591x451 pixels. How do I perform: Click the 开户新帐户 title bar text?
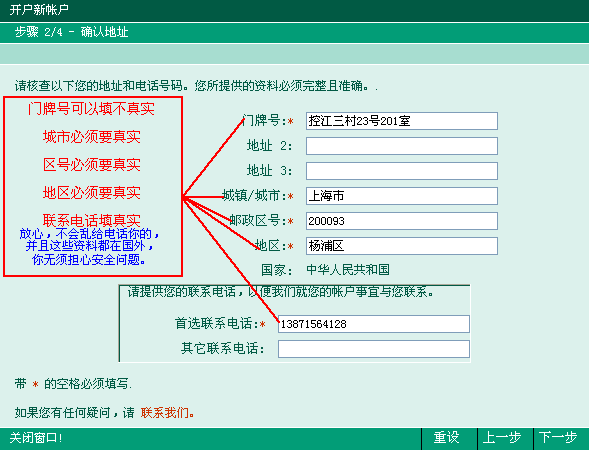click(39, 10)
